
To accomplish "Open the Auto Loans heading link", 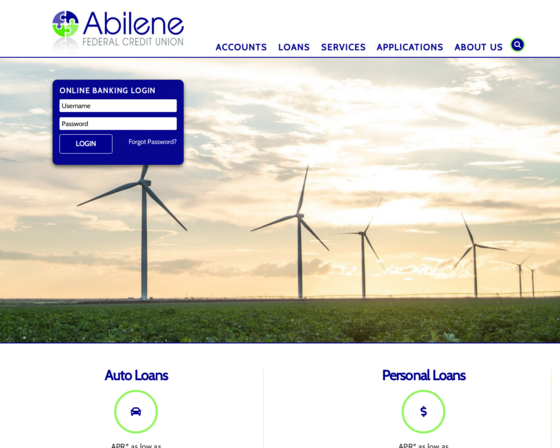I will point(136,375).
